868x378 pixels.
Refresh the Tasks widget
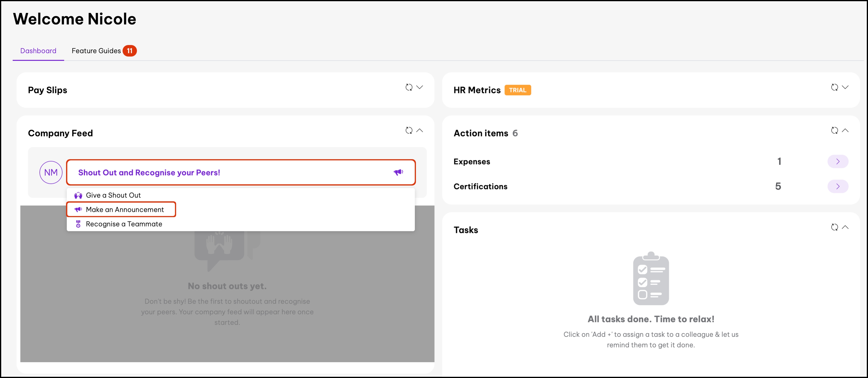pos(834,227)
